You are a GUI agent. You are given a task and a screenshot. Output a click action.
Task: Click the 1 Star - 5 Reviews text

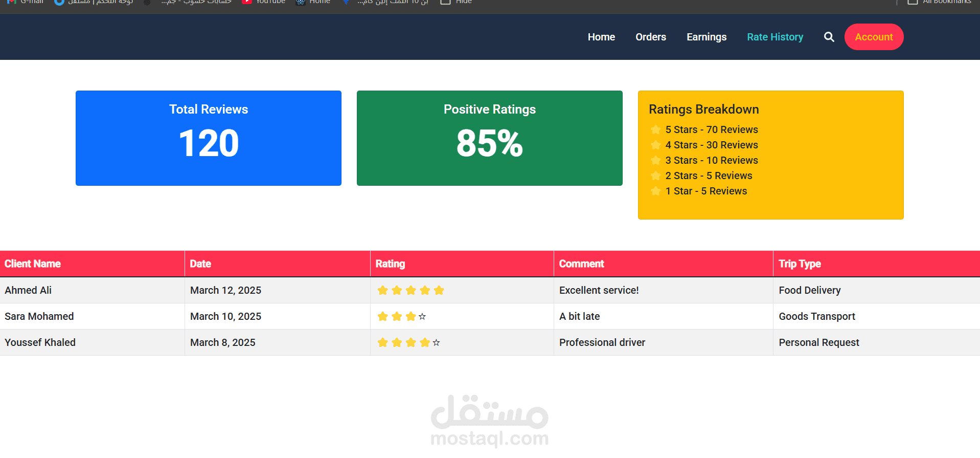[706, 191]
